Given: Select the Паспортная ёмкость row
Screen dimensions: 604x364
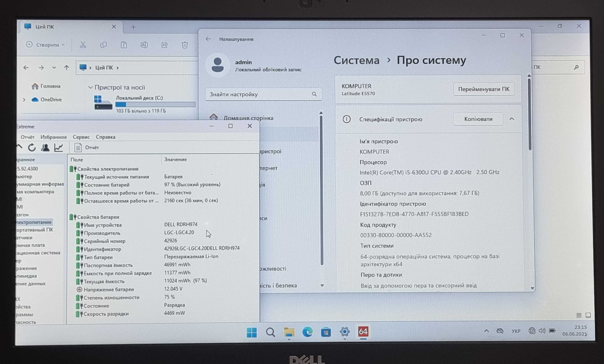Looking at the screenshot, I should [x=163, y=265].
